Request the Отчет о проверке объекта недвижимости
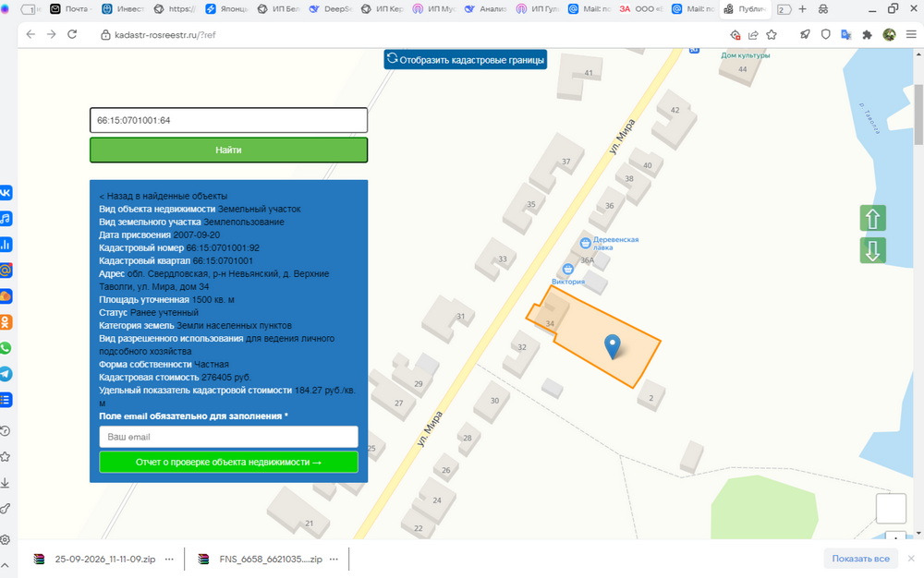The height and width of the screenshot is (578, 924). [228, 462]
